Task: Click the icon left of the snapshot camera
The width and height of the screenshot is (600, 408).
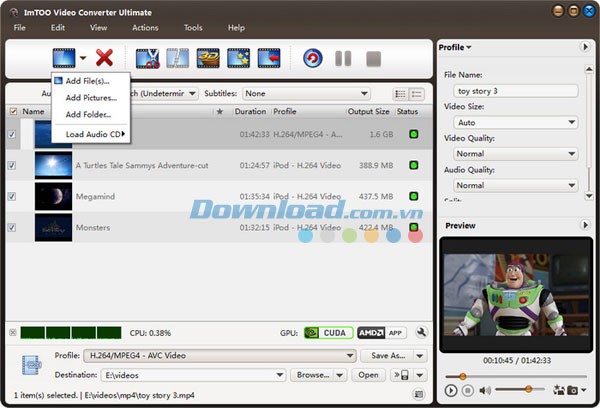Action: pyautogui.click(x=559, y=390)
